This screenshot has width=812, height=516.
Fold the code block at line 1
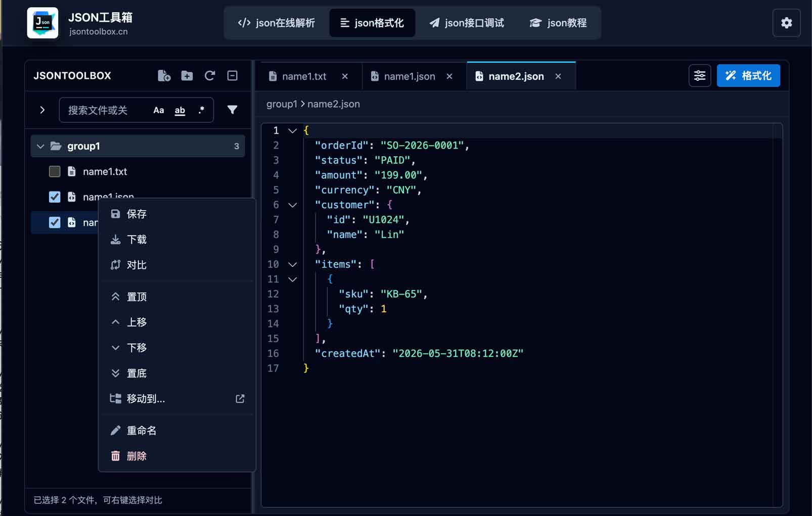(x=292, y=130)
